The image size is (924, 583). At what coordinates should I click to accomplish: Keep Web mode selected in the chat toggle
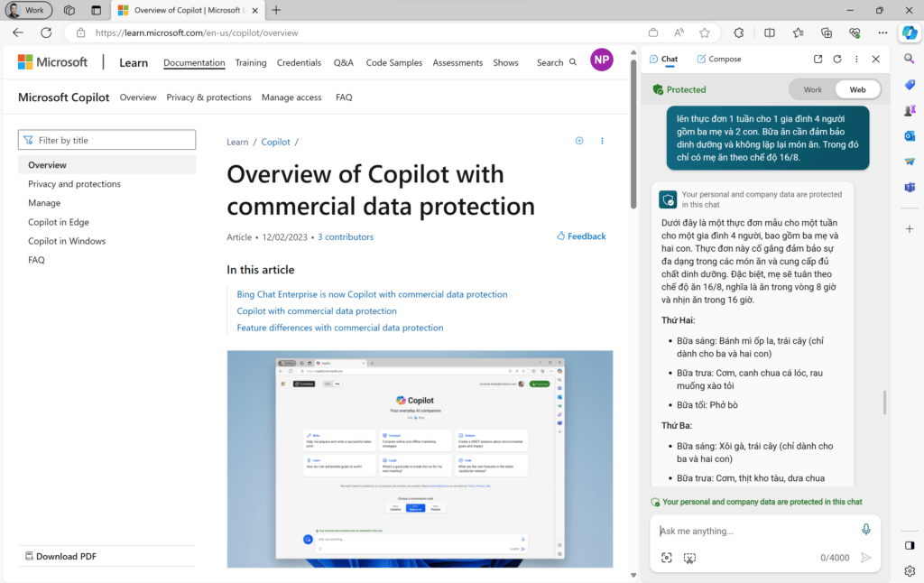[x=857, y=88]
